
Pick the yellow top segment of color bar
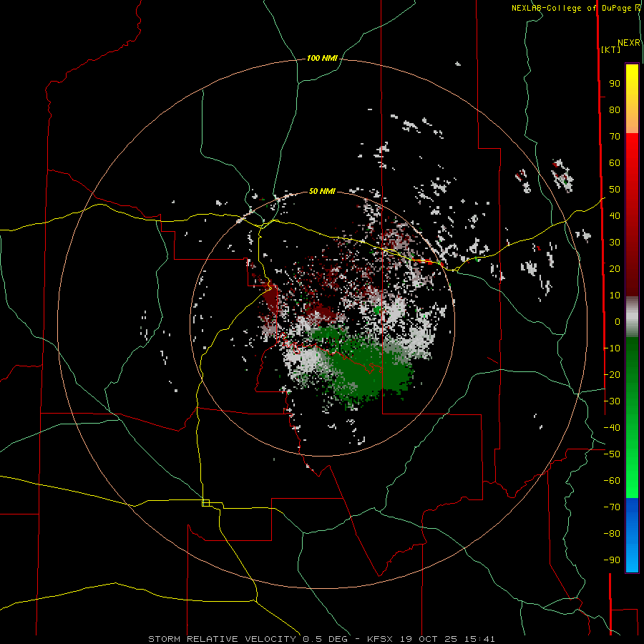pos(632,78)
